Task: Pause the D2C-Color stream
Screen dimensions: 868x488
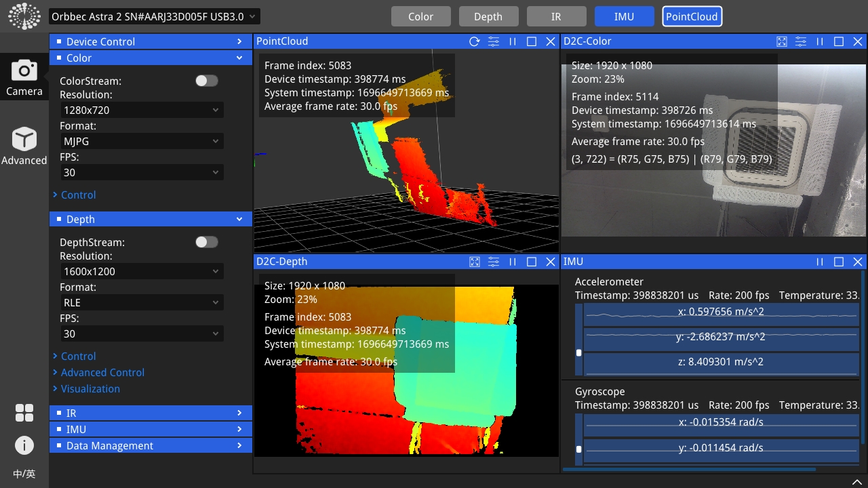Action: tap(820, 41)
